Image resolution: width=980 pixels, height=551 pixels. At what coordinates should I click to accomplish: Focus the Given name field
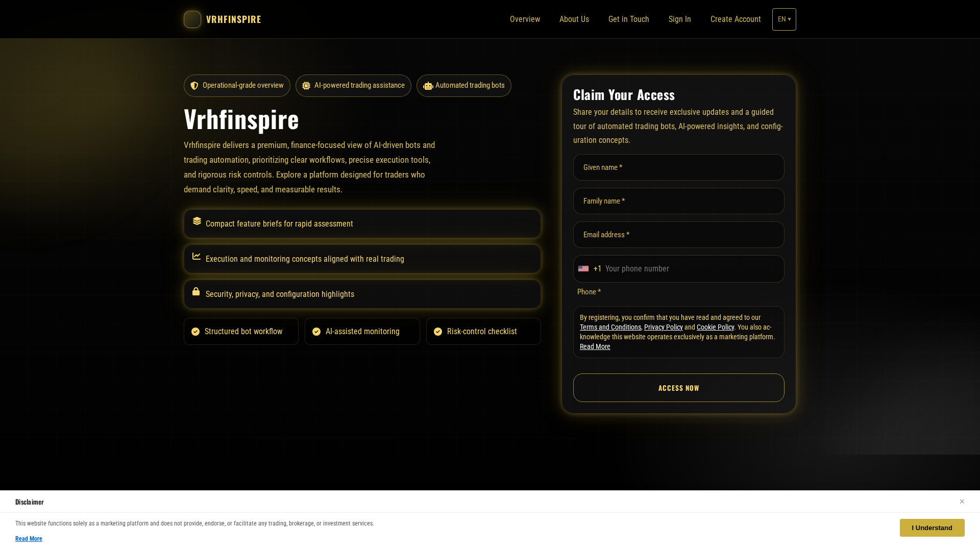coord(679,167)
